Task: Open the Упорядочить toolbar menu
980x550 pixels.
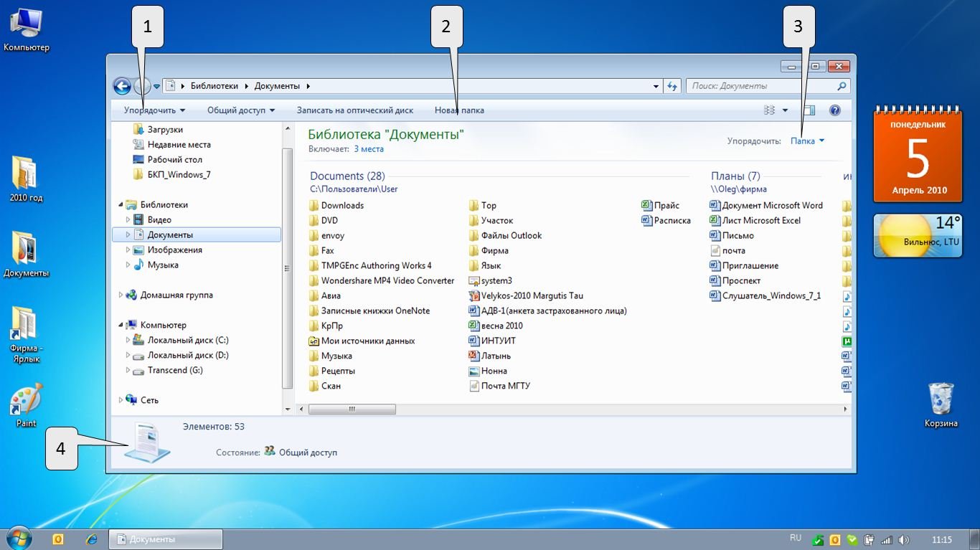Action: pyautogui.click(x=154, y=110)
